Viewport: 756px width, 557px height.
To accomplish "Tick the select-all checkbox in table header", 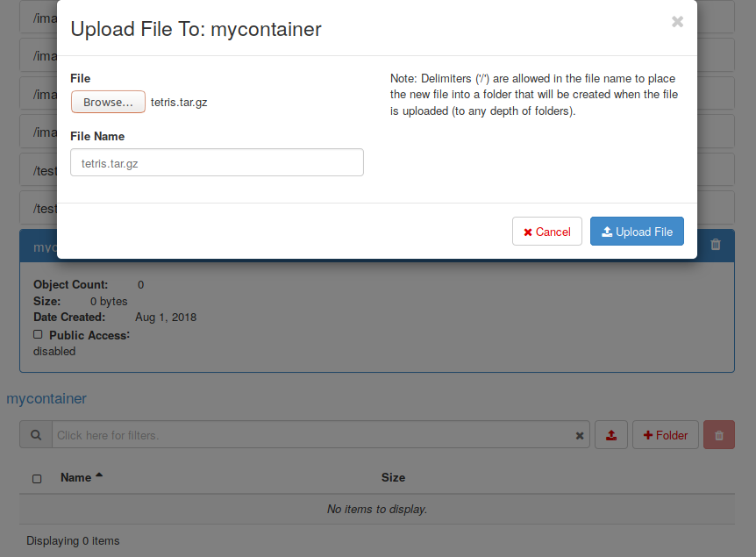I will [37, 478].
